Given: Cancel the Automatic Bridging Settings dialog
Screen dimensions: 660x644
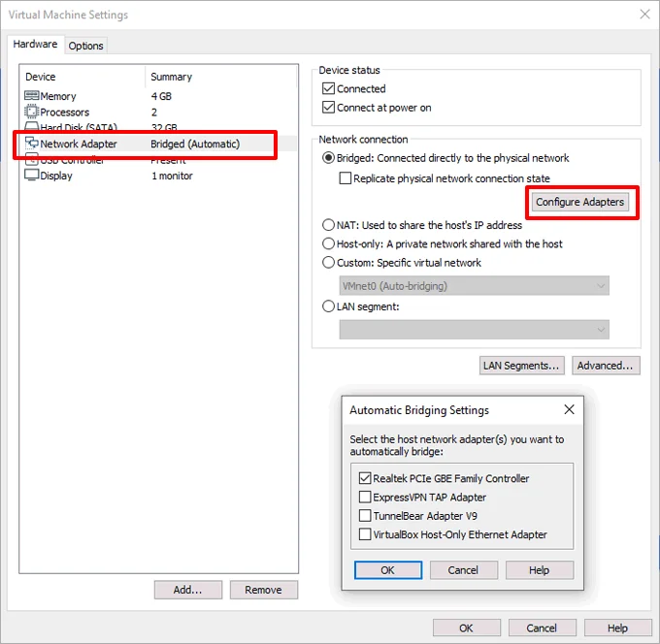Looking at the screenshot, I should click(x=463, y=570).
